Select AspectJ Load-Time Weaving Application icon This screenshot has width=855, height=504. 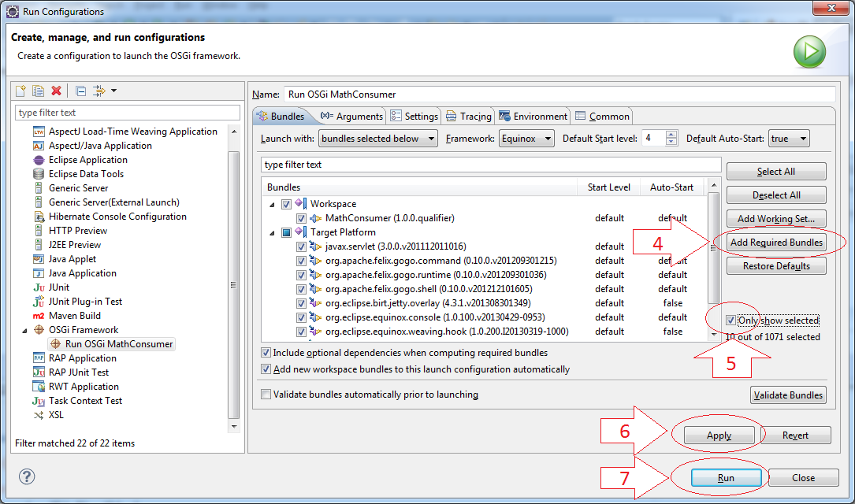coord(39,132)
